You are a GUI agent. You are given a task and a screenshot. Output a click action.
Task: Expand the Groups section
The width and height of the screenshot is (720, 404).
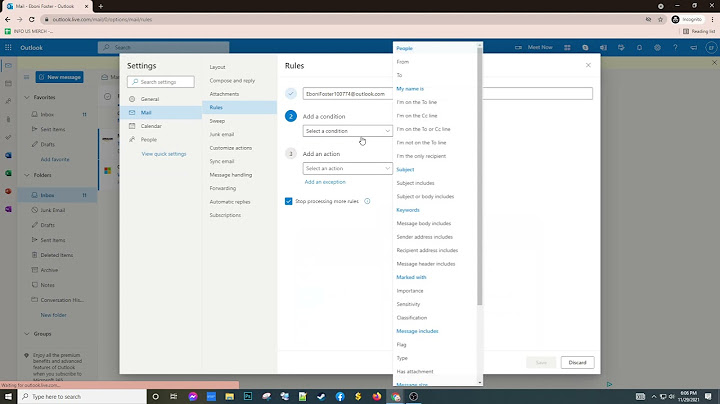27,334
